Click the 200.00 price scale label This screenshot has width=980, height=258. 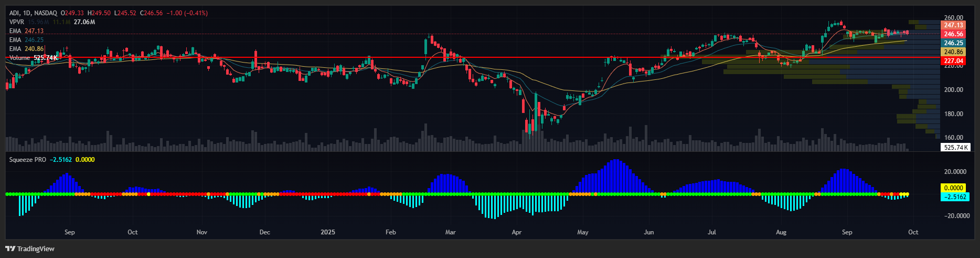pos(953,90)
